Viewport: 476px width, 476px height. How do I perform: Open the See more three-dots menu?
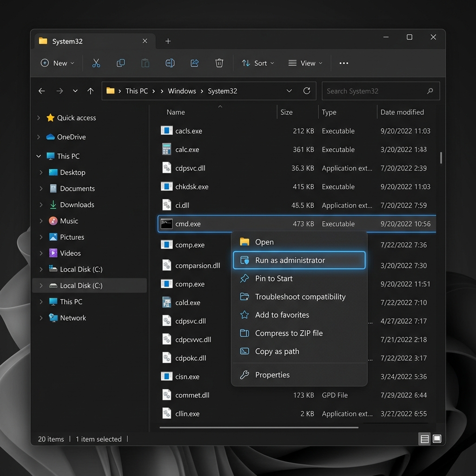click(344, 63)
